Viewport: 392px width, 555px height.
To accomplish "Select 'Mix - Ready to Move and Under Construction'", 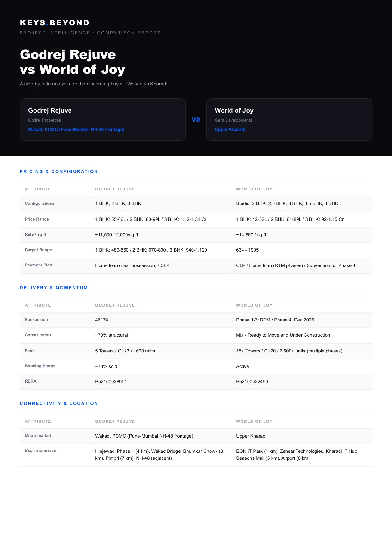I will coord(283,335).
